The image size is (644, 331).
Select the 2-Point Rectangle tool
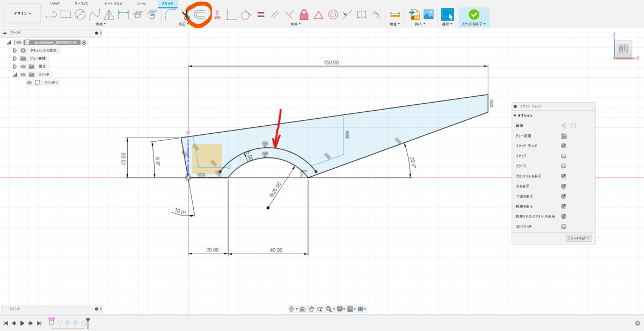pyautogui.click(x=65, y=15)
